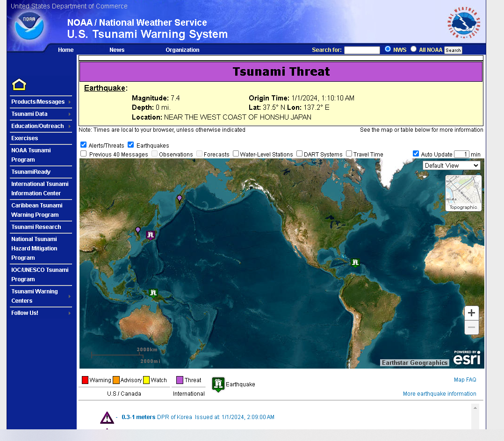Enable Travel Time checkbox
The width and height of the screenshot is (504, 441).
tap(349, 154)
